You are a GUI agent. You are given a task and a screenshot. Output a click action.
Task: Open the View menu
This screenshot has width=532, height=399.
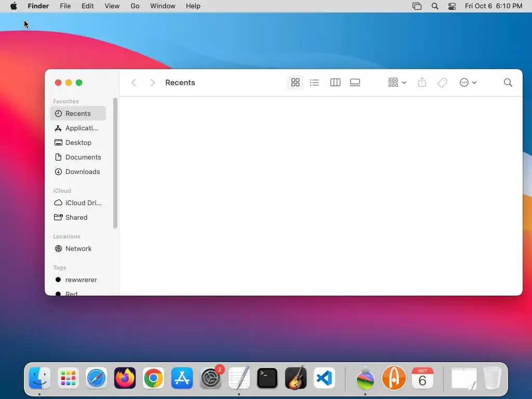[x=112, y=6]
